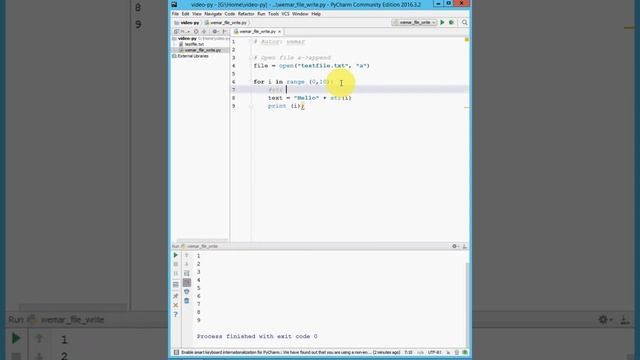Toggle the read-only lock in the status bar
The width and height of the screenshot is (640, 360).
[x=448, y=352]
